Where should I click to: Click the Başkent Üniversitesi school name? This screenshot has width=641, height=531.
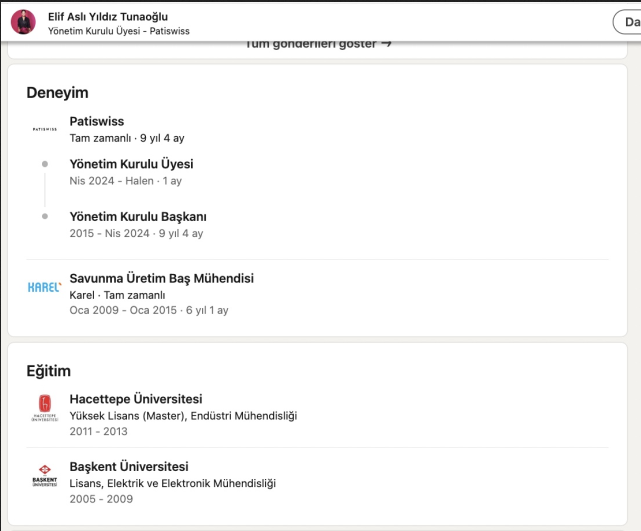(129, 466)
